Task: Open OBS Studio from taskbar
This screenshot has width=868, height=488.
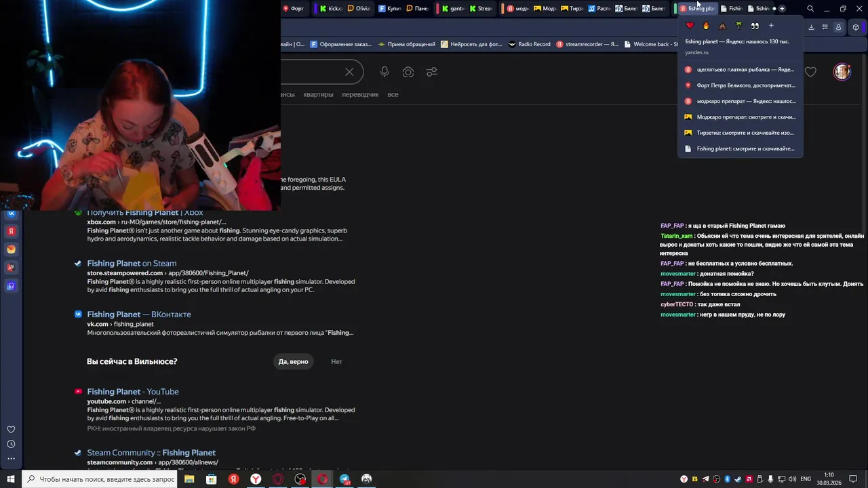Action: pyautogui.click(x=300, y=479)
